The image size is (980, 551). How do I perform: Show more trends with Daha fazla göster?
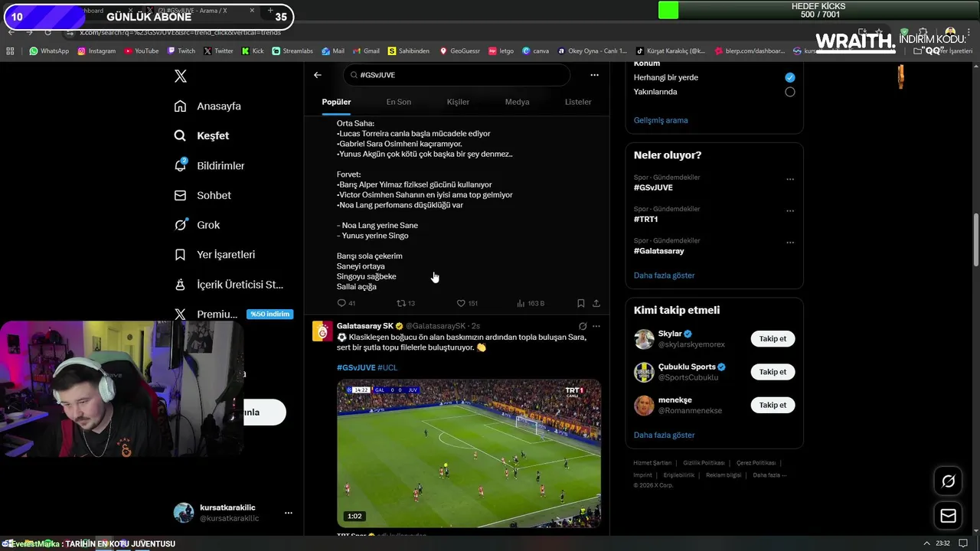[665, 275]
